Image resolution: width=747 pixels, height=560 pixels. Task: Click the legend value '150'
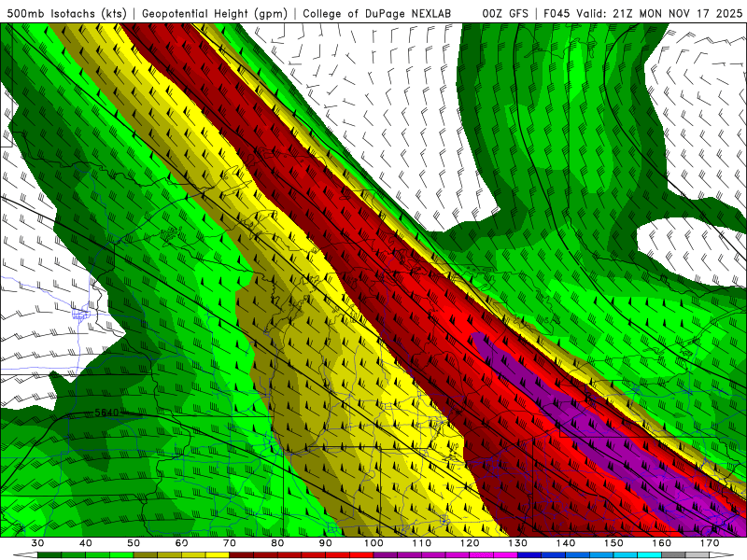[613, 543]
